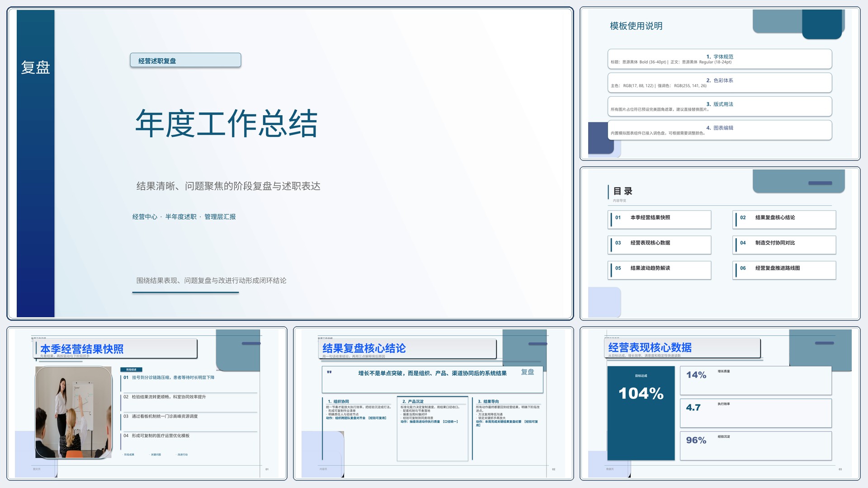This screenshot has height=488, width=868.
Task: Click the 本季经营结果快照 slide title
Action: (x=82, y=349)
